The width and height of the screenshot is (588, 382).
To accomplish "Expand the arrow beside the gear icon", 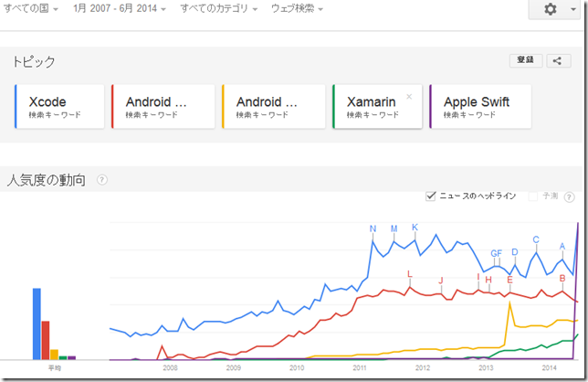I will point(573,9).
